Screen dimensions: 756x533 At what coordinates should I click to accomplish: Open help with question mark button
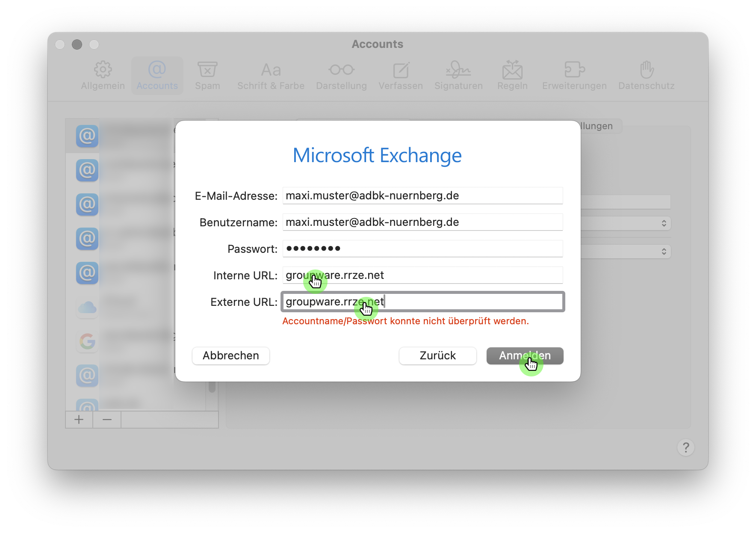[x=685, y=447]
